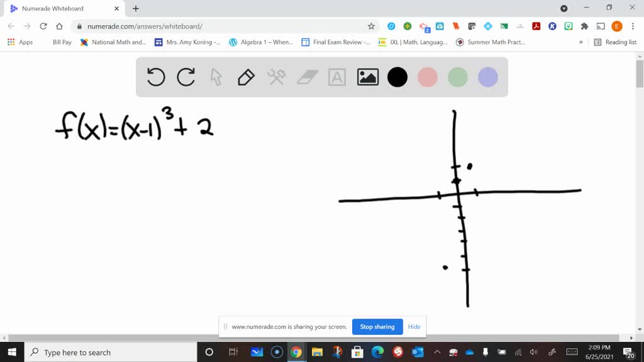Viewport: 644px width, 362px height.
Task: Click the Type here to search box
Action: tap(111, 352)
